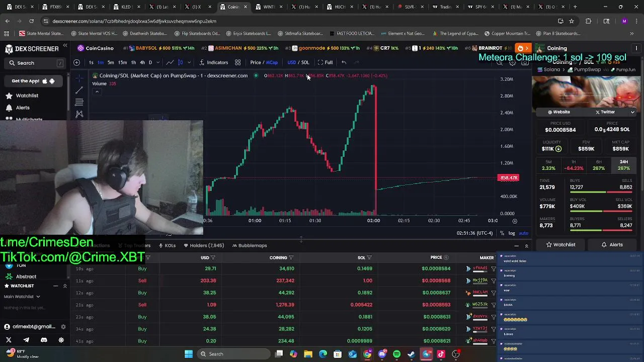
Task: Select the trend line drawing tool
Action: click(x=79, y=90)
